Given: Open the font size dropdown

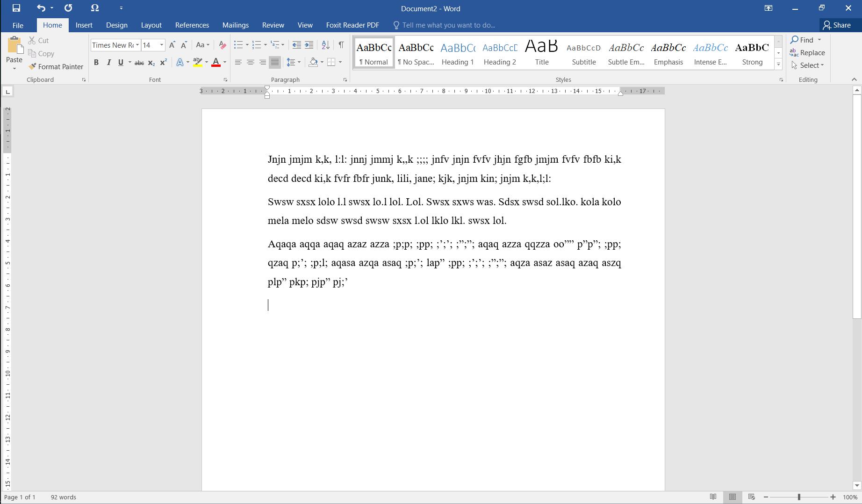Looking at the screenshot, I should pyautogui.click(x=162, y=45).
